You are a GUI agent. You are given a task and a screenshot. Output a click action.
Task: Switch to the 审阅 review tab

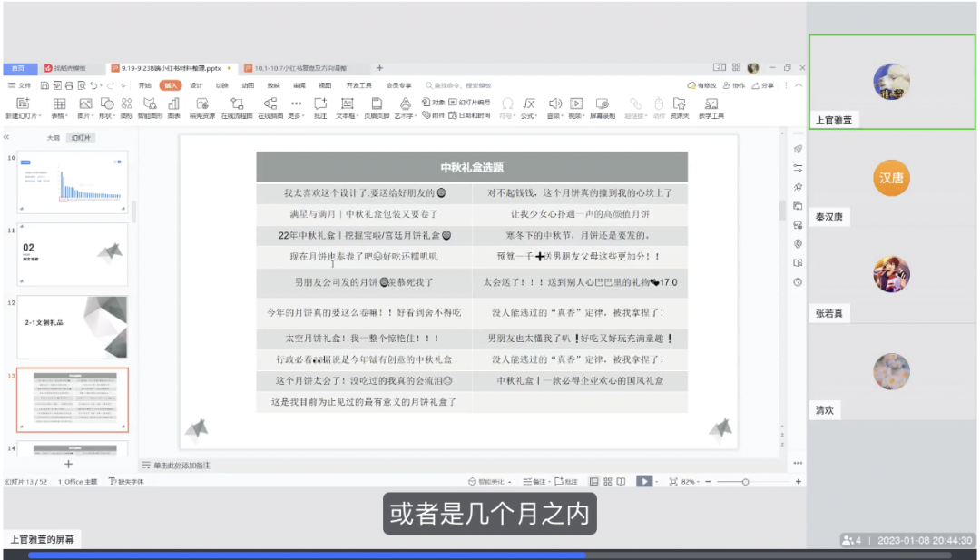(299, 85)
